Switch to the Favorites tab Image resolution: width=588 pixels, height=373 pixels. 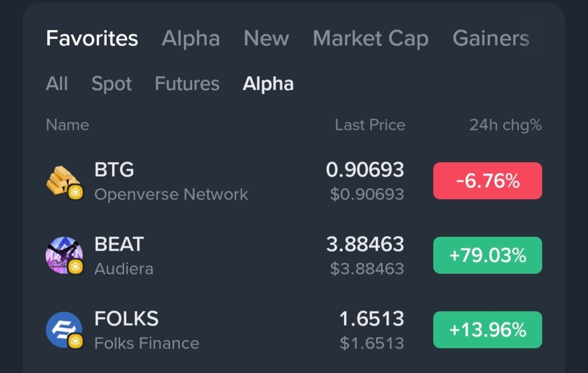coord(92,38)
